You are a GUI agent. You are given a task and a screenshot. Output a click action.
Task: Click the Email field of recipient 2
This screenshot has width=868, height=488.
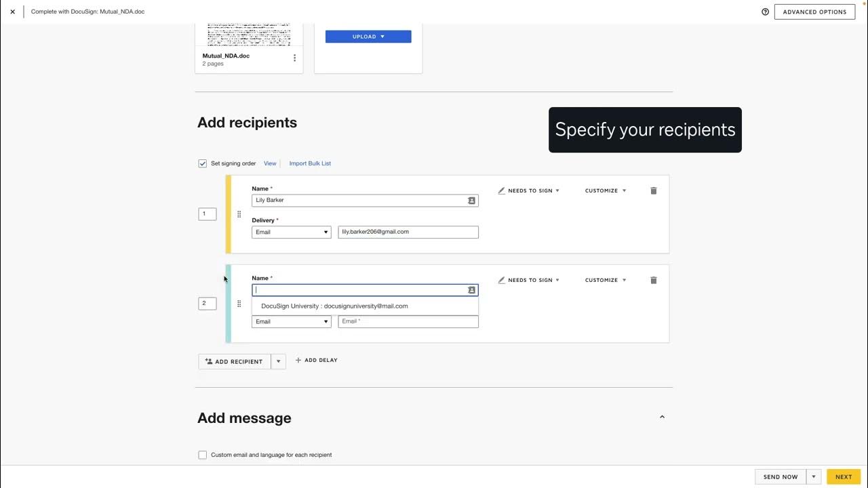[408, 322]
